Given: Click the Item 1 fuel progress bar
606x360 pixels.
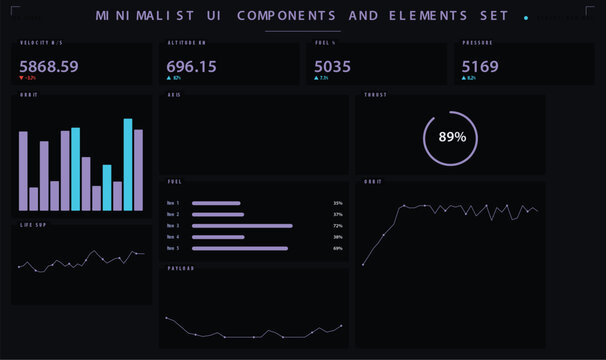Looking at the screenshot, I should (x=216, y=203).
